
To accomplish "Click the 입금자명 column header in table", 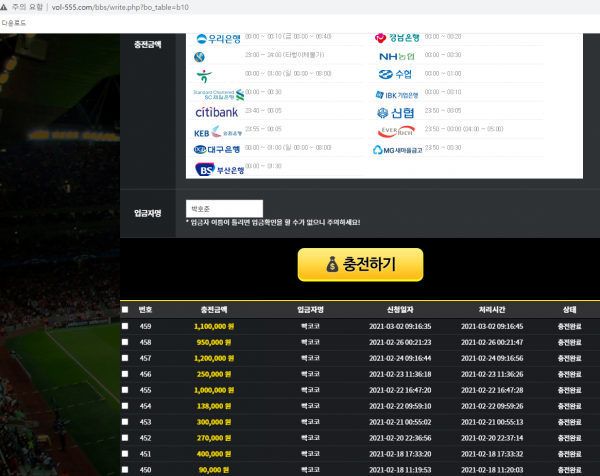I will (x=310, y=310).
